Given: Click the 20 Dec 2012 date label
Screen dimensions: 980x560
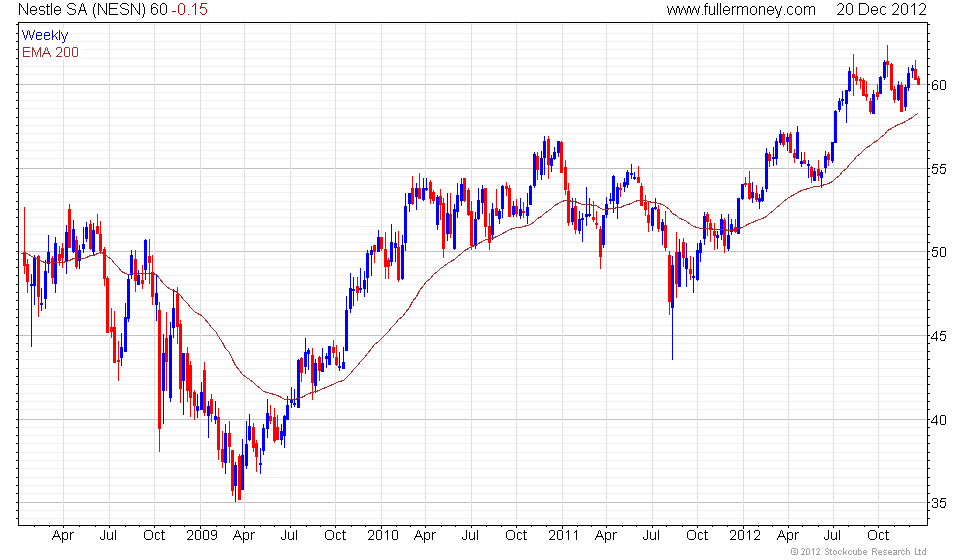Looking at the screenshot, I should pyautogui.click(x=881, y=10).
